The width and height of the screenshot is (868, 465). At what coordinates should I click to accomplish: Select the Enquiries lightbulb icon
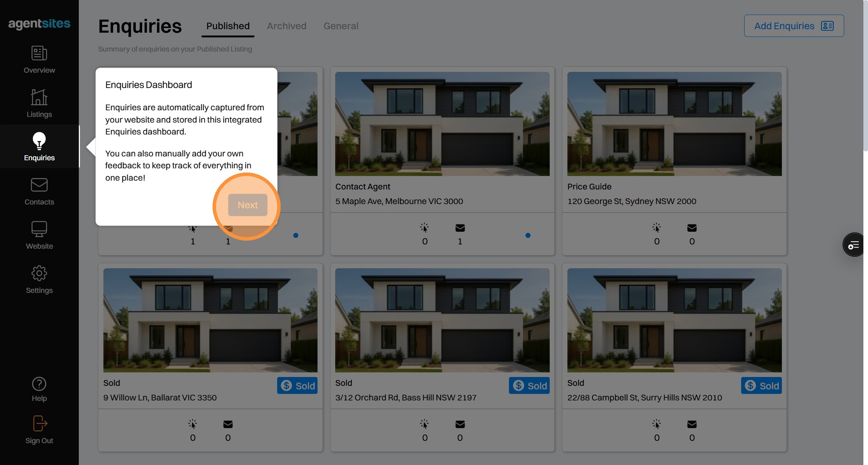point(39,141)
